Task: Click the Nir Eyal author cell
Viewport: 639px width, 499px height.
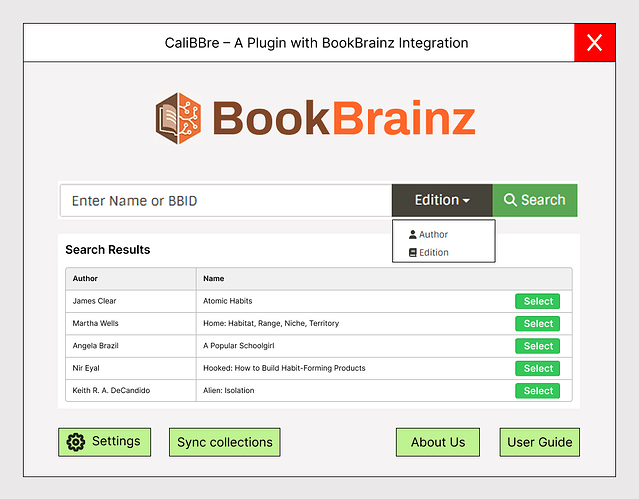Action: point(131,369)
